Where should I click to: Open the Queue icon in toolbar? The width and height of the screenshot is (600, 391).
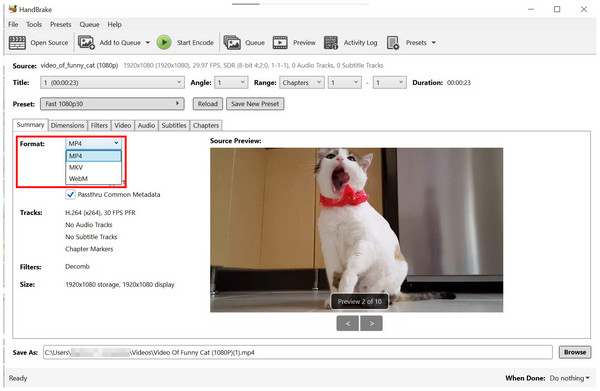pyautogui.click(x=232, y=42)
